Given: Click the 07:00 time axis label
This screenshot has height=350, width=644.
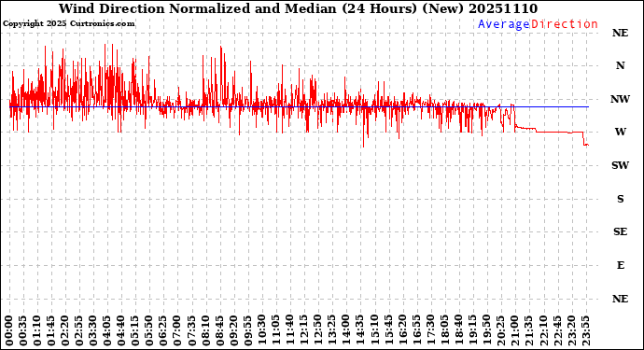Looking at the screenshot, I should 177,331.
